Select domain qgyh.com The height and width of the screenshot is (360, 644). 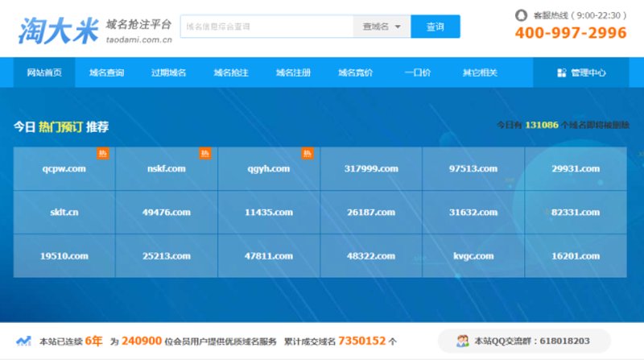click(x=269, y=168)
